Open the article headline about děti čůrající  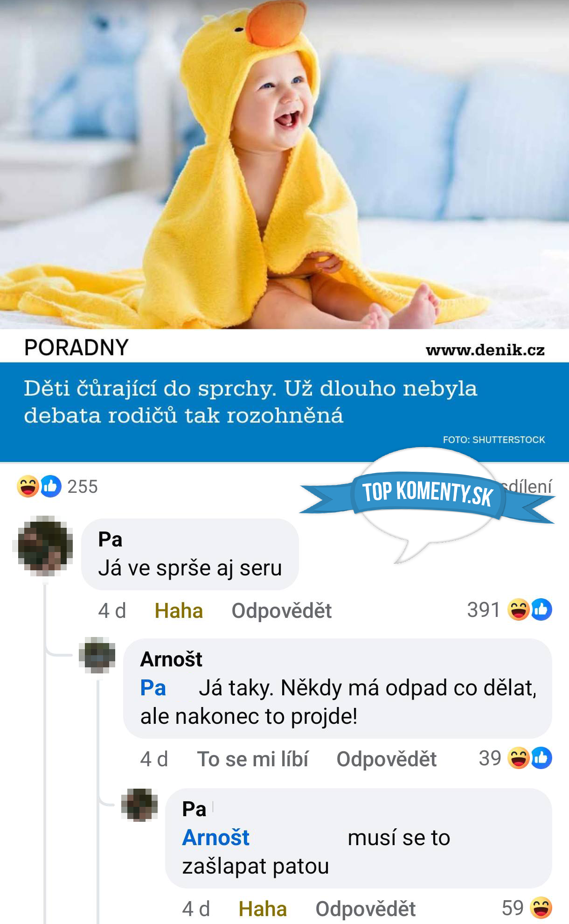(251, 401)
